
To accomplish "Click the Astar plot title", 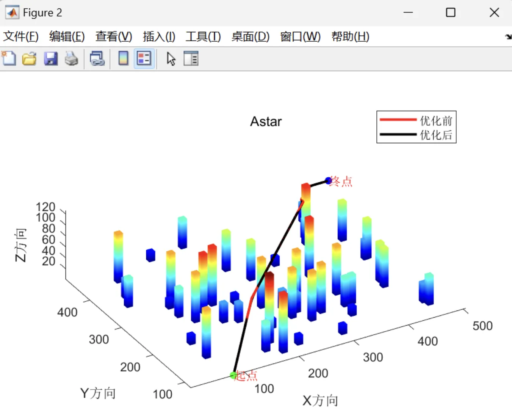I will (266, 122).
